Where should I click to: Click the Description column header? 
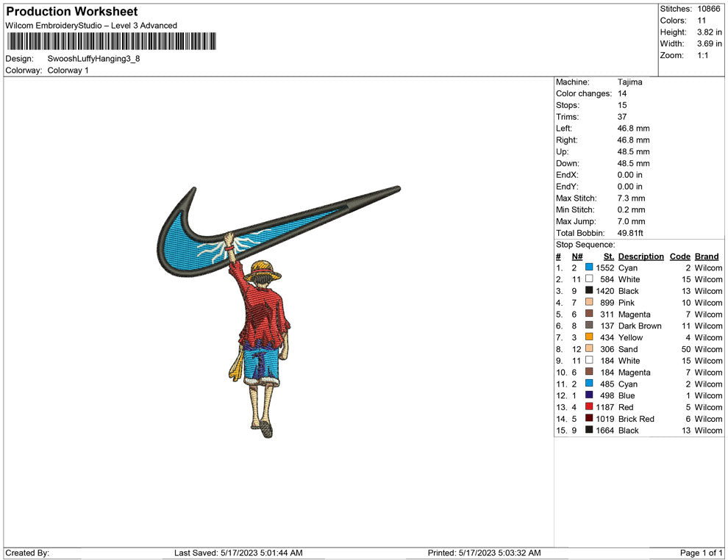(x=640, y=256)
